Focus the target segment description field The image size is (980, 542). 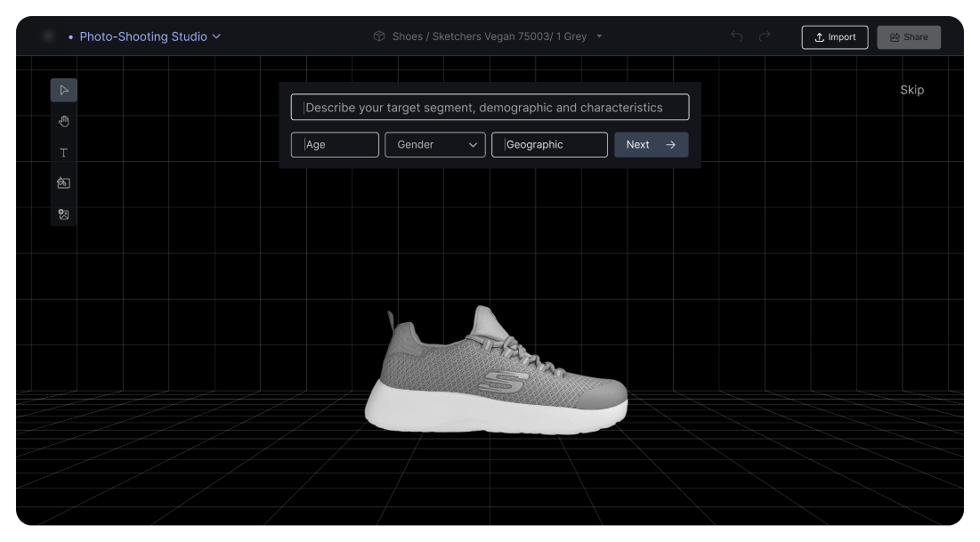pyautogui.click(x=490, y=107)
